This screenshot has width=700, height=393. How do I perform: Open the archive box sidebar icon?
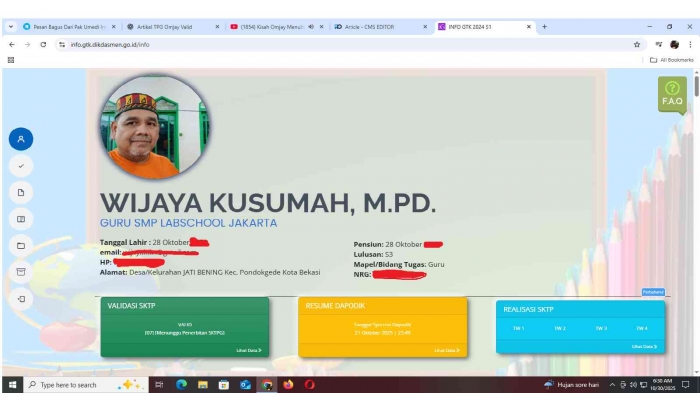(x=21, y=272)
